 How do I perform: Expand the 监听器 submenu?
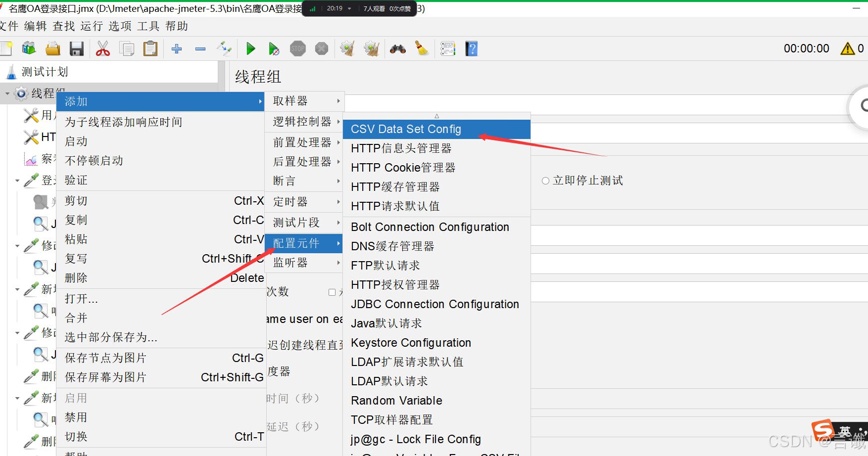coord(304,263)
